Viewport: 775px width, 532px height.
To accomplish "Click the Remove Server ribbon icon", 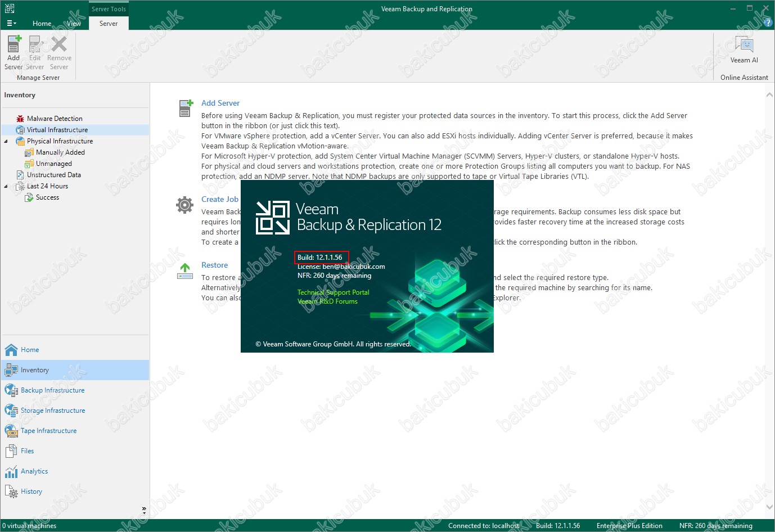I will 59,52.
